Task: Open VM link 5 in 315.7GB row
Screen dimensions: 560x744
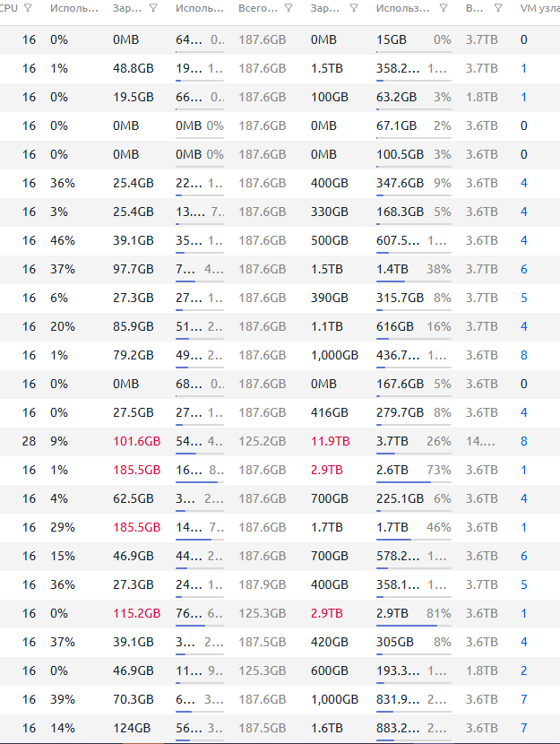Action: pyautogui.click(x=523, y=298)
